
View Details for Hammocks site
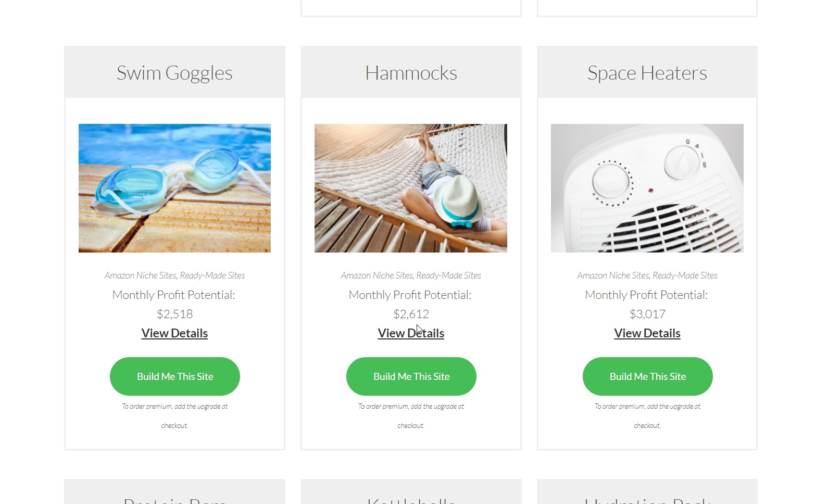(411, 333)
